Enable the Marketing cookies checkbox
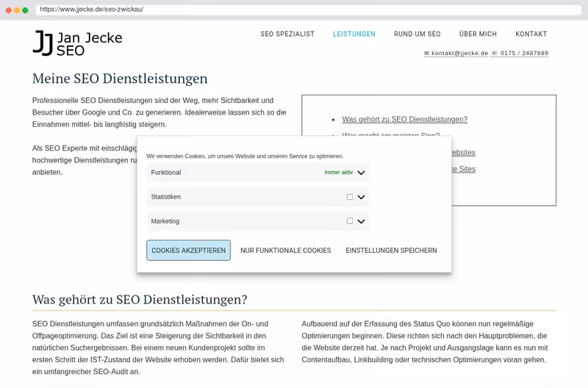The height and width of the screenshot is (388, 588). (x=350, y=221)
